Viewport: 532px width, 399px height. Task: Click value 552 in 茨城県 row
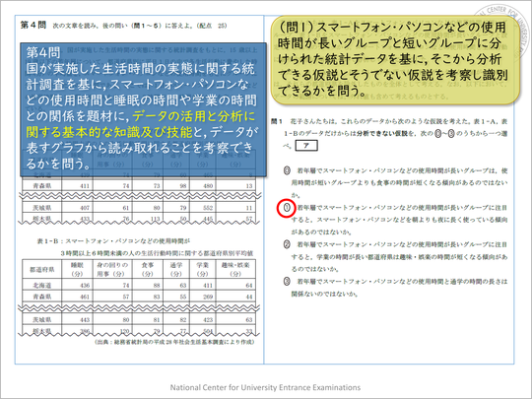tap(208, 208)
